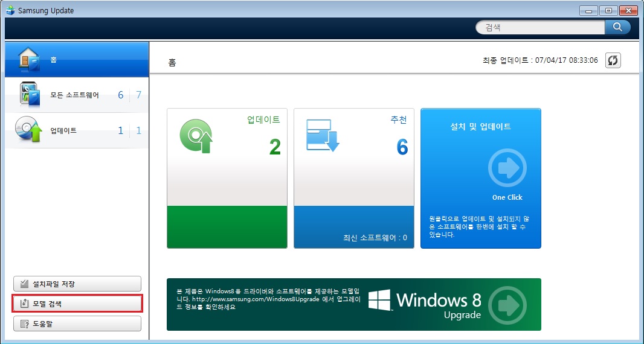644x344 pixels.
Task: Click the house icon next to 홈
Action: click(29, 59)
